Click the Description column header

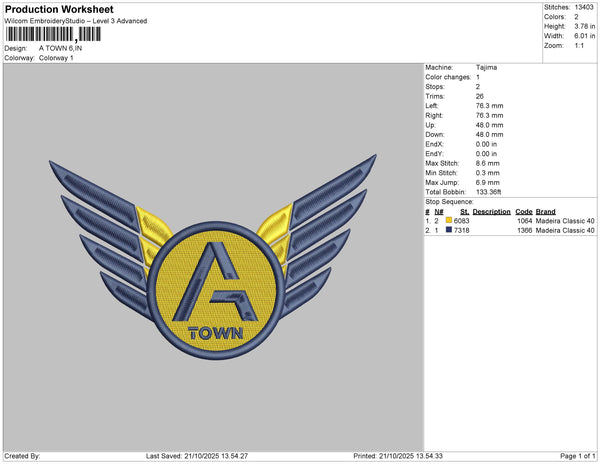pos(491,211)
